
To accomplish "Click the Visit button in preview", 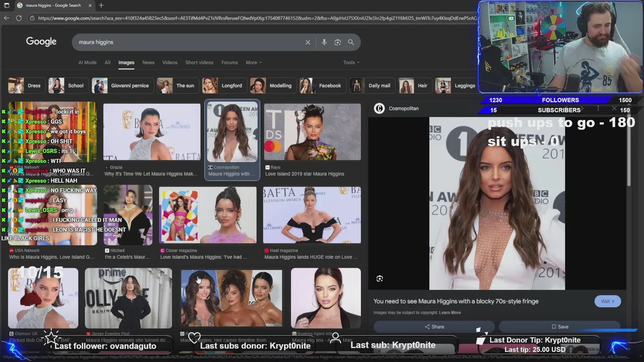I will click(608, 301).
